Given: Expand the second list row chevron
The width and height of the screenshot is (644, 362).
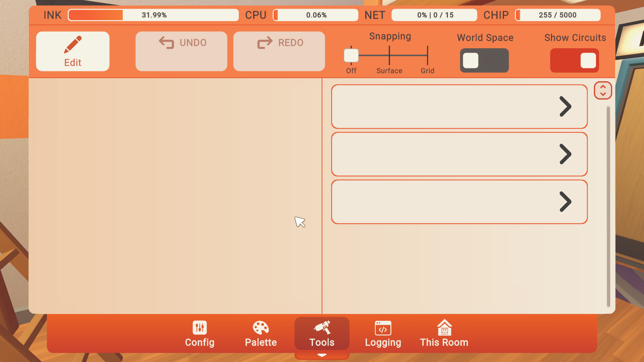Looking at the screenshot, I should (565, 154).
